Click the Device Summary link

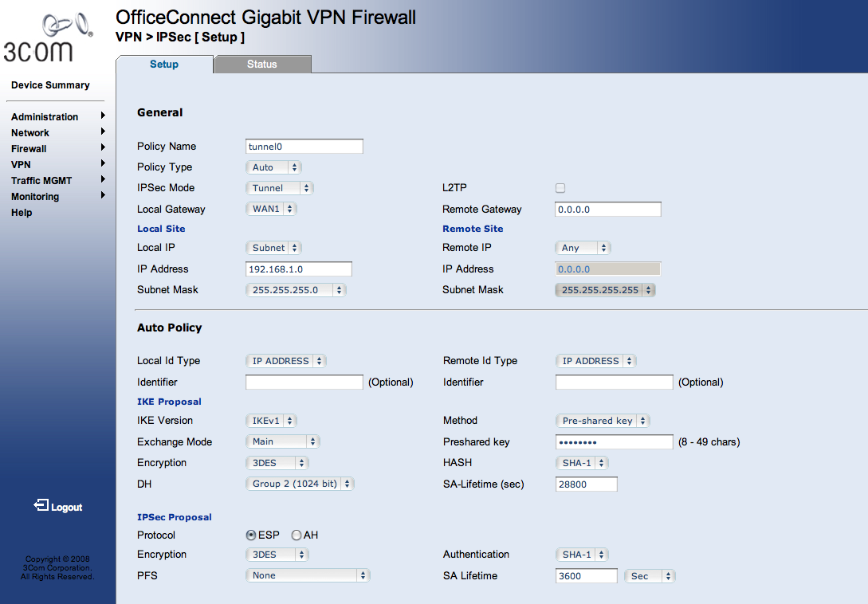[50, 85]
